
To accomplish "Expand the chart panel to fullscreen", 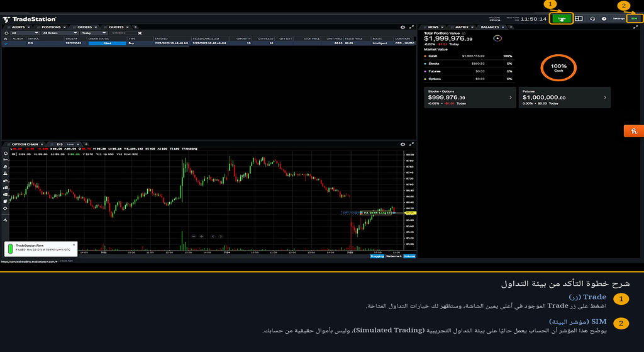I will (x=411, y=144).
